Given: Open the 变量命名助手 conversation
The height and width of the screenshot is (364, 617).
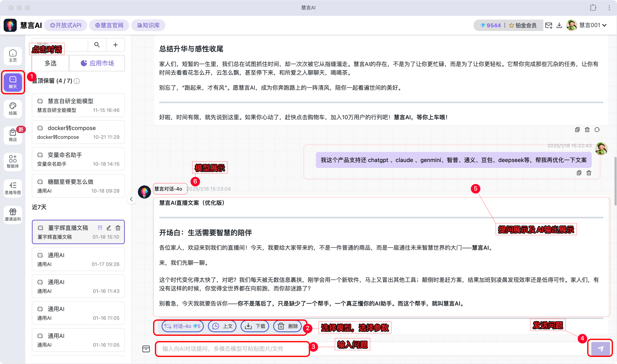Looking at the screenshot, I should pos(78,159).
